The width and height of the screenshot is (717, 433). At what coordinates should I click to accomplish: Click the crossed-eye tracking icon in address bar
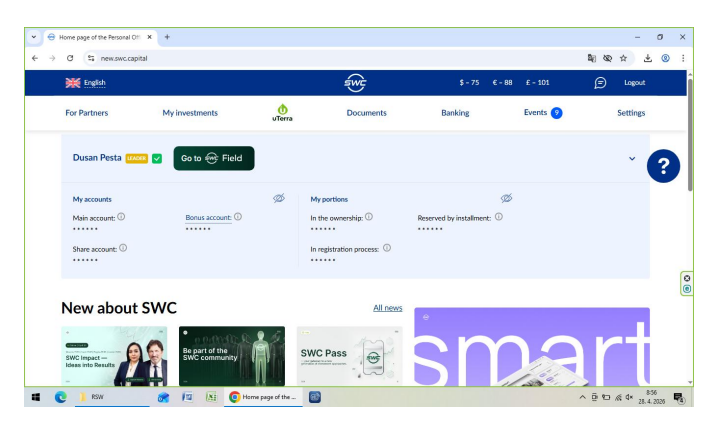coord(607,58)
